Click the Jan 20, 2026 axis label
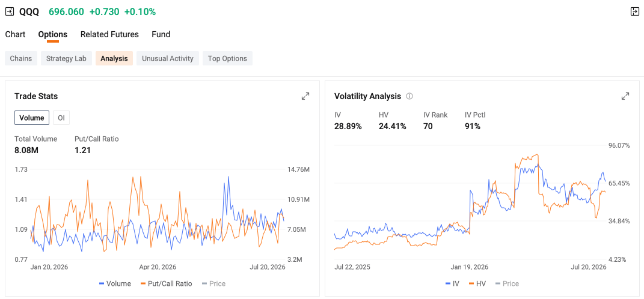The image size is (644, 299). pos(49,267)
